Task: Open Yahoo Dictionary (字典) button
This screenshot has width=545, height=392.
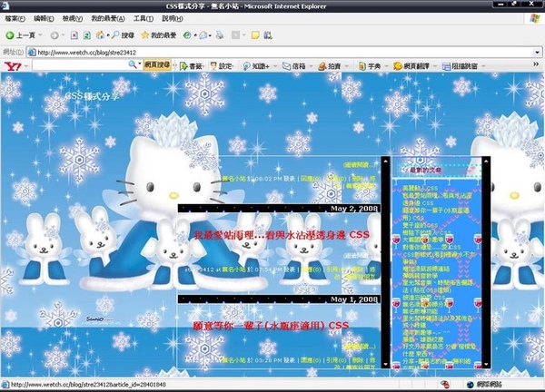Action: 370,65
